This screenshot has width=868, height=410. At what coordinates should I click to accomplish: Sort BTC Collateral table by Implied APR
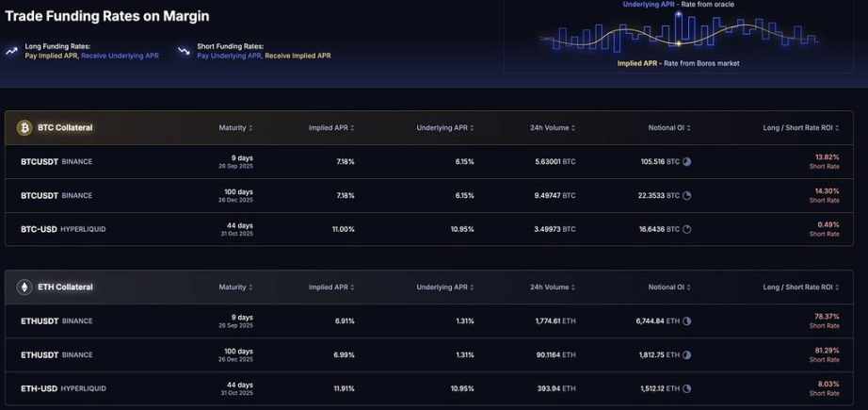pos(331,127)
